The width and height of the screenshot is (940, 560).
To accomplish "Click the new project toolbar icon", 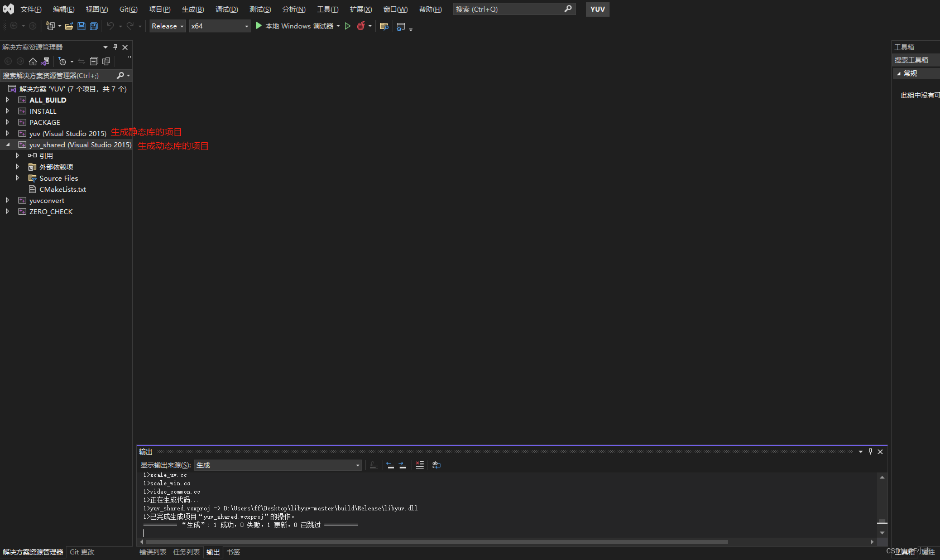I will coord(50,26).
